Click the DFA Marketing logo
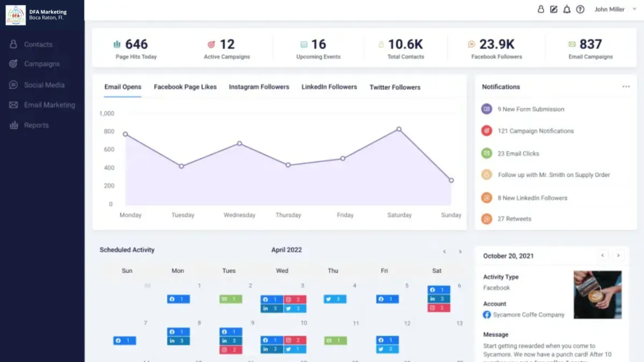The width and height of the screenshot is (644, 362). pyautogui.click(x=16, y=15)
